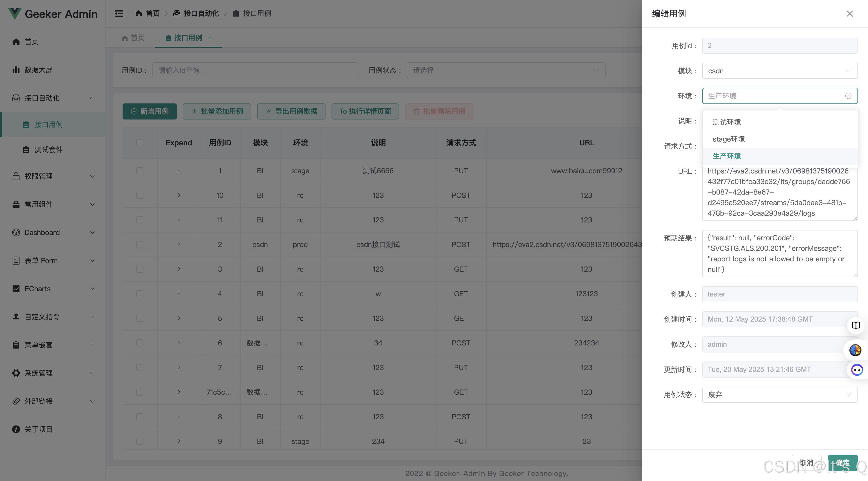Click the sidebar collapse hamburger icon
This screenshot has height=481, width=868.
(x=119, y=14)
